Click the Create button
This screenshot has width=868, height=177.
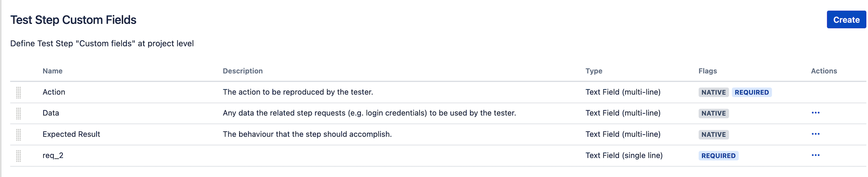coord(846,20)
